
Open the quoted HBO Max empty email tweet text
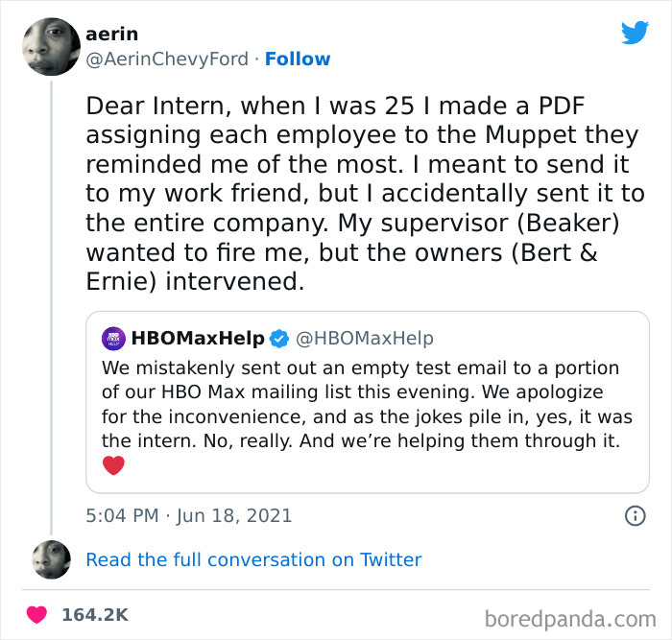(360, 404)
